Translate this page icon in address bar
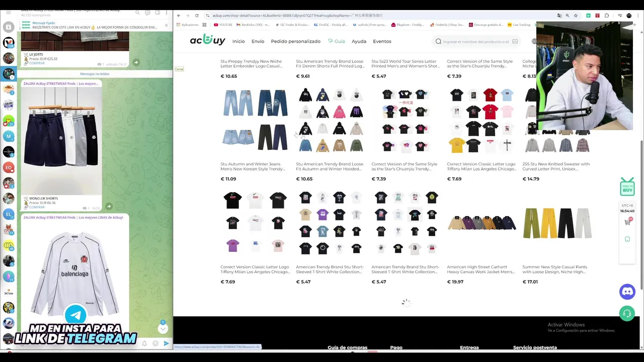 coord(559,16)
